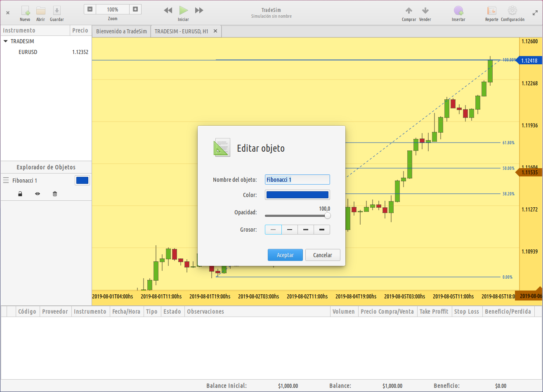Click the Opacidad slider handle
The image size is (543, 392).
[328, 216]
